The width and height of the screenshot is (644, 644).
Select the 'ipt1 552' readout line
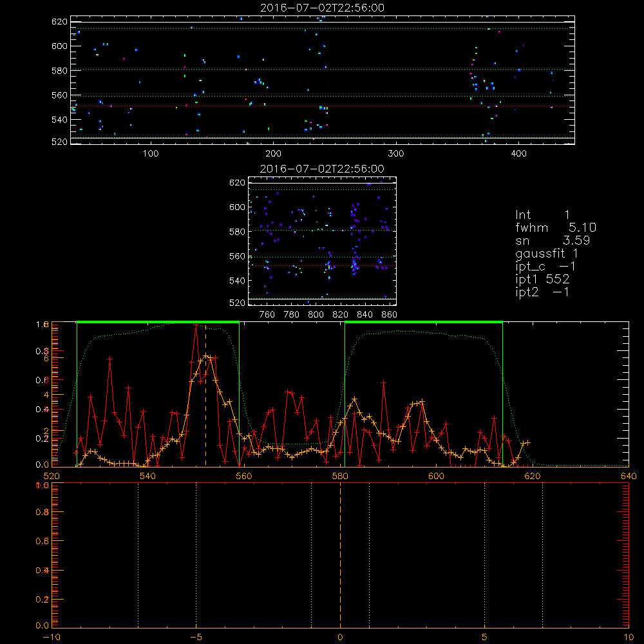[x=542, y=279]
